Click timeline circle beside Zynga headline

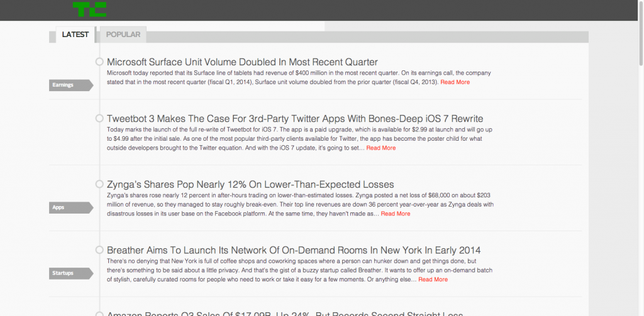[99, 184]
